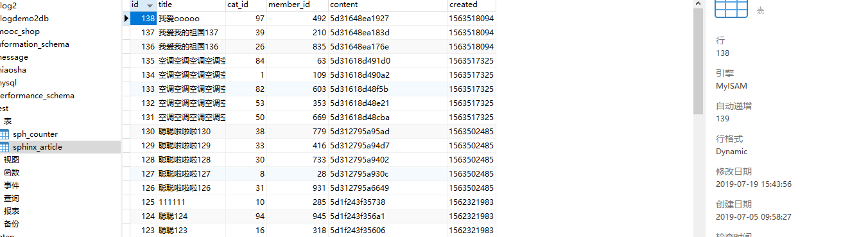Select the sph_counter table icon

coord(4,134)
